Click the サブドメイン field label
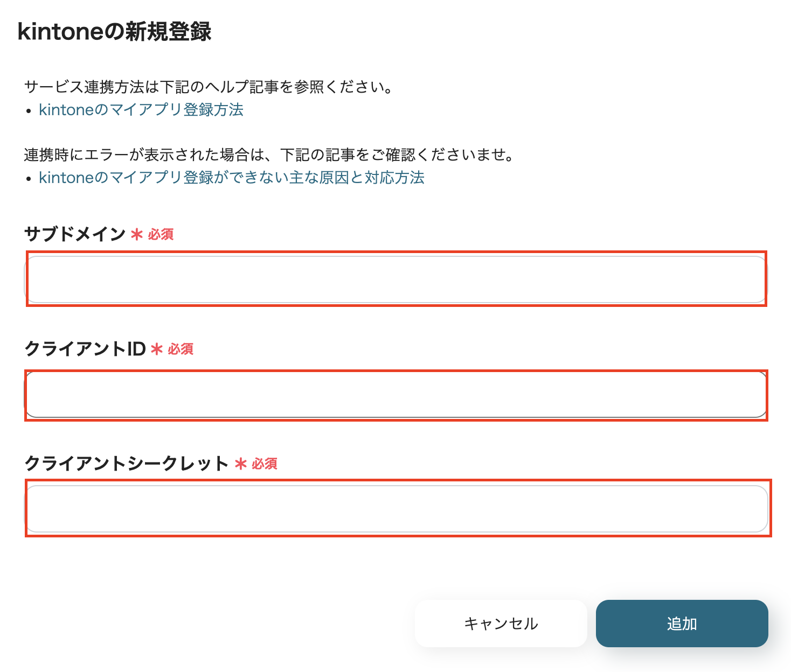Screen dimensions: 791x672 74,234
